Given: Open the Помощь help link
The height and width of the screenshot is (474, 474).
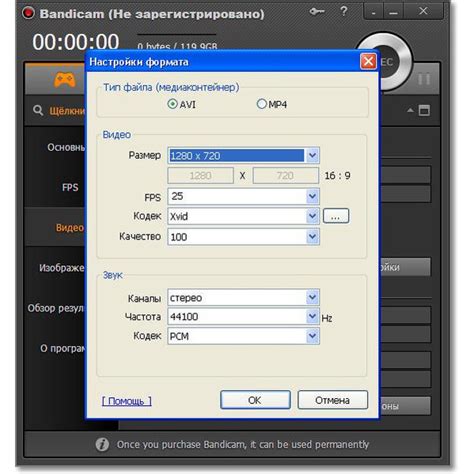Looking at the screenshot, I should click(x=127, y=401).
